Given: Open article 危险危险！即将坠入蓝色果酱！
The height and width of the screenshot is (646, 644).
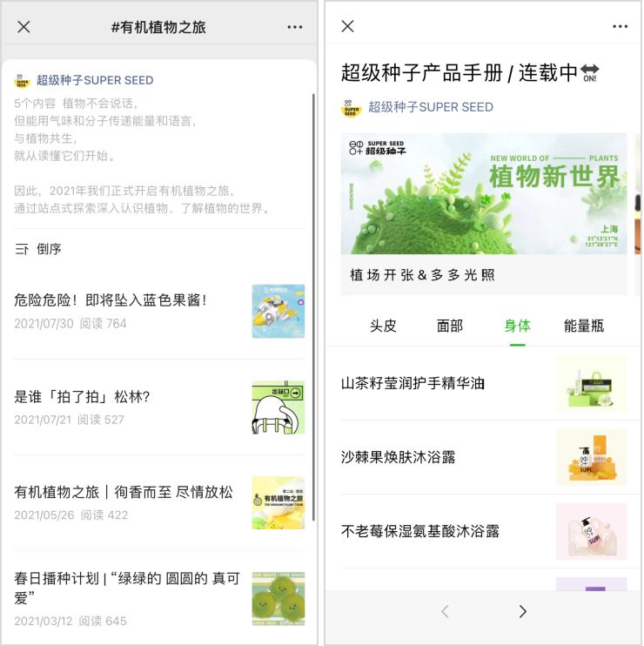Looking at the screenshot, I should click(x=111, y=299).
